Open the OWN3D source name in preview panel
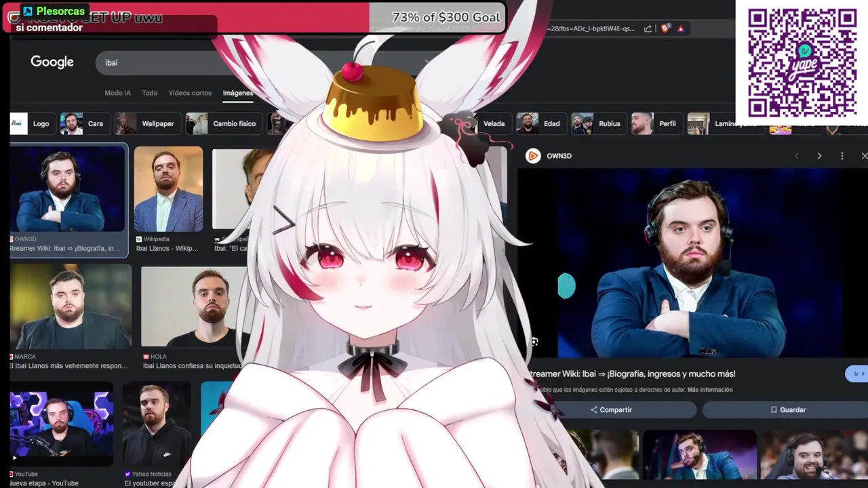 point(559,156)
